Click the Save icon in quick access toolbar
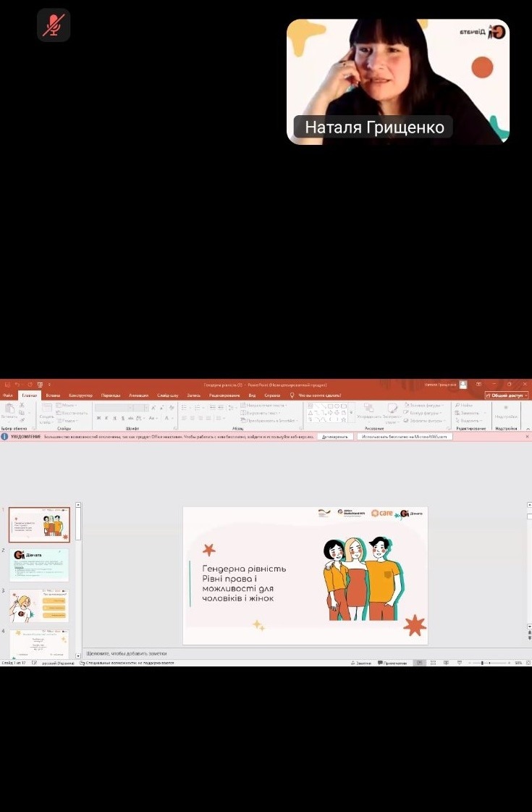The width and height of the screenshot is (532, 812). coord(5,385)
